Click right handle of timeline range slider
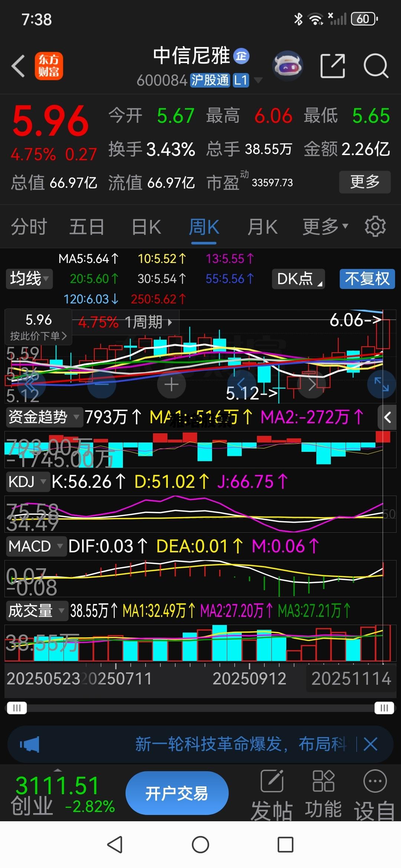 (384, 708)
